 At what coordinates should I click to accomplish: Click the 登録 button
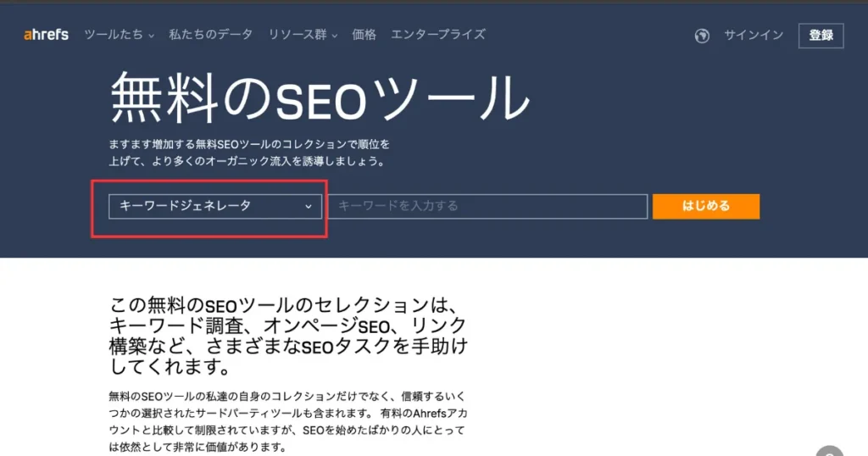(x=821, y=36)
